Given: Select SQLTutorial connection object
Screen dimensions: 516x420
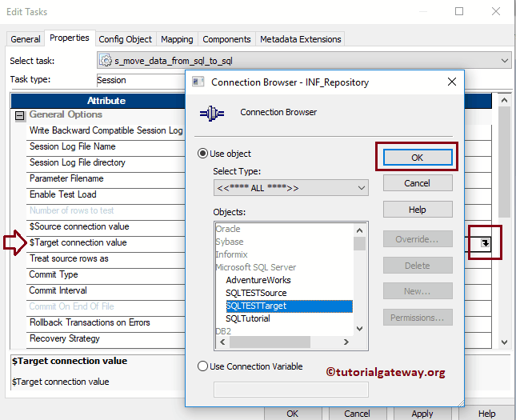Looking at the screenshot, I should pos(248,318).
